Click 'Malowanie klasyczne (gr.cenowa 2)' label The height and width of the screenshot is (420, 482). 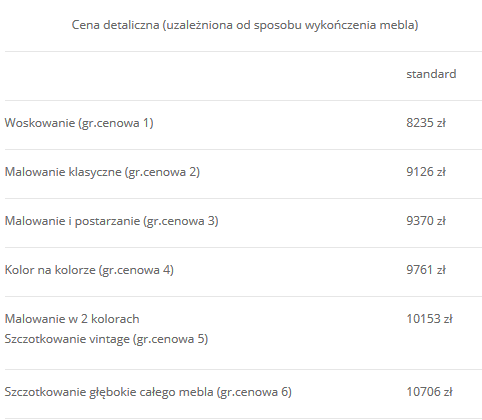(x=102, y=172)
